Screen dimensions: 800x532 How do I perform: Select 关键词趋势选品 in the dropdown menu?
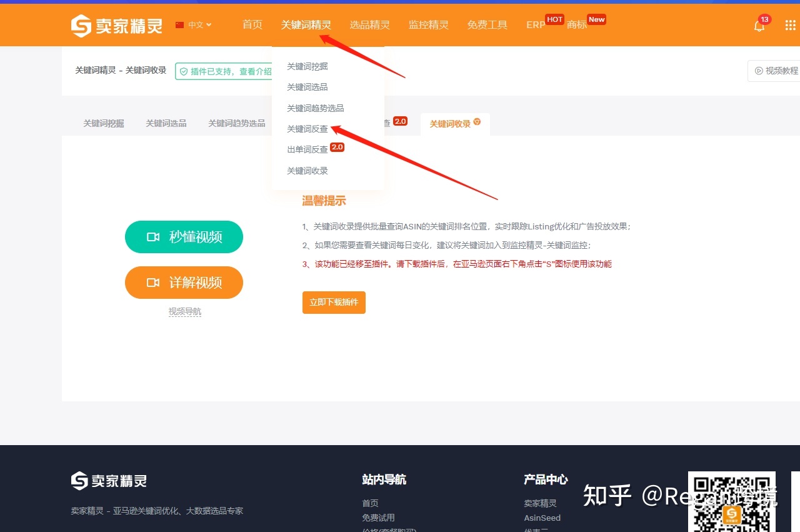pyautogui.click(x=316, y=108)
